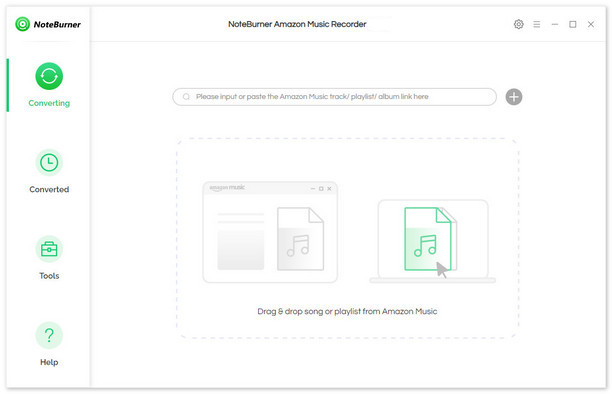
Task: Click the Amazon Music link input field
Action: [x=334, y=97]
